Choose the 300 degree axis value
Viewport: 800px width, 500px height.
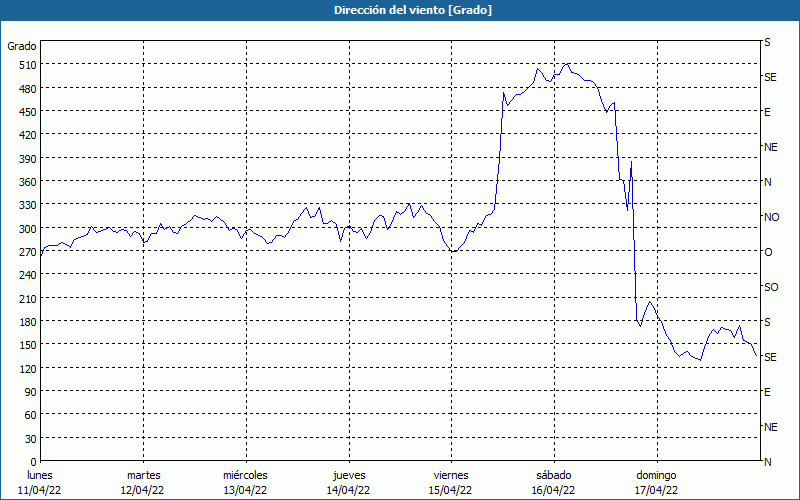click(x=29, y=229)
